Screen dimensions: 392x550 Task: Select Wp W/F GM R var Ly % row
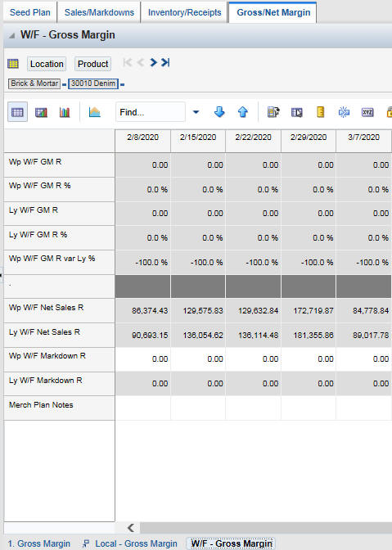click(x=59, y=263)
